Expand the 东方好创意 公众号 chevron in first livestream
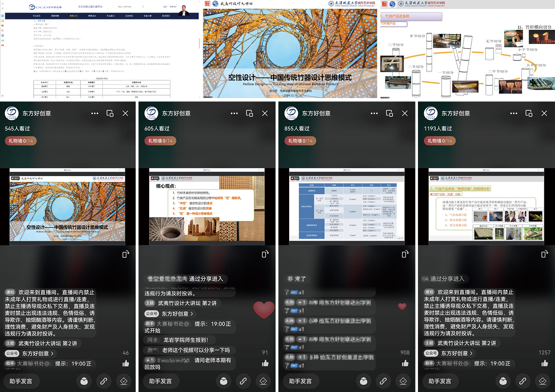This screenshot has height=392, width=555. [x=52, y=353]
